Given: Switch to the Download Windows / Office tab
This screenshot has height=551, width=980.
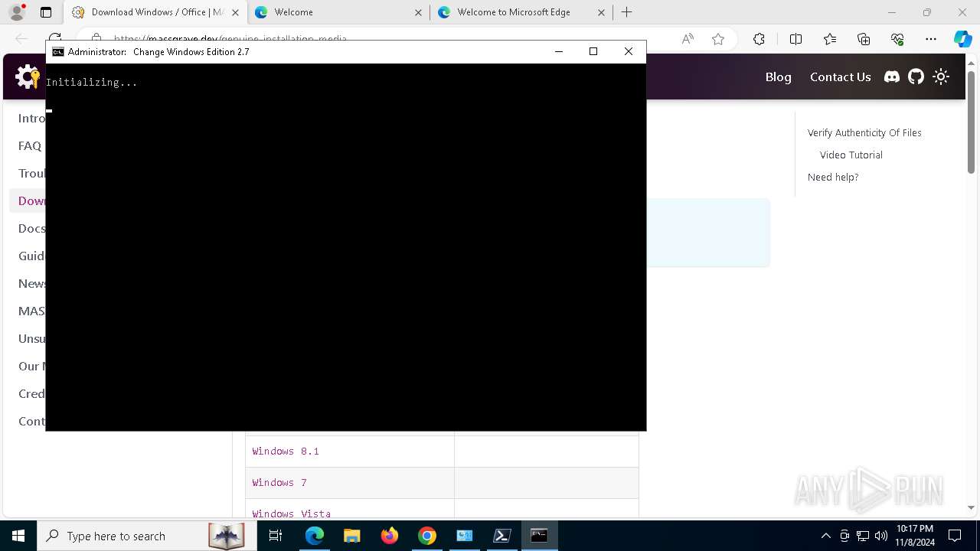Looking at the screenshot, I should coord(155,12).
